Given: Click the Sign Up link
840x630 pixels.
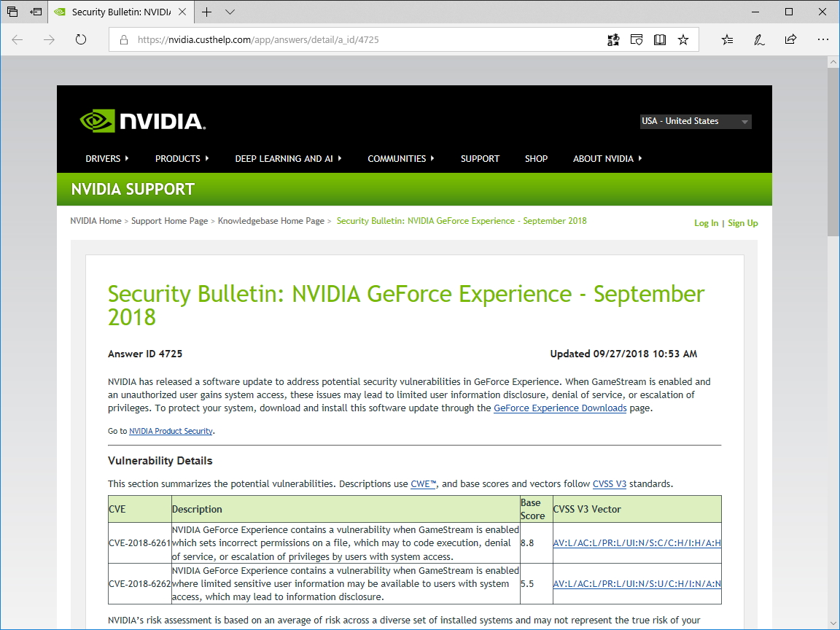Looking at the screenshot, I should point(742,223).
